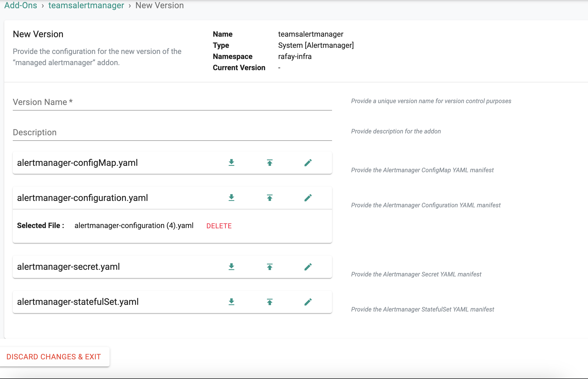The height and width of the screenshot is (379, 588).
Task: Select alertmanager-statefulSet.yaml row label
Action: 78,302
